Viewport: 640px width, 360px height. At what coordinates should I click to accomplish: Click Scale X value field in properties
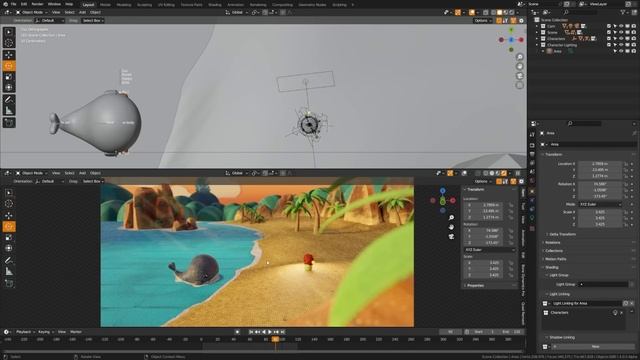(600, 212)
